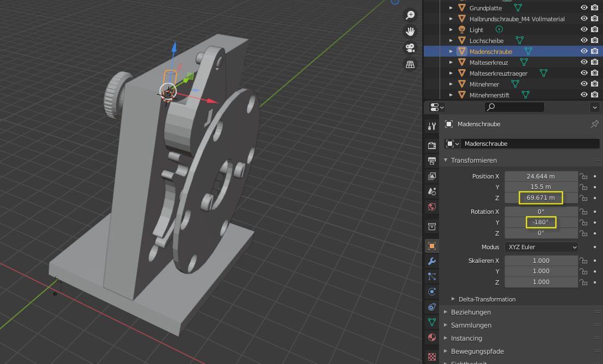Screen dimensions: 603x364
Task: Lock Position X with its padlock icon
Action: click(584, 176)
